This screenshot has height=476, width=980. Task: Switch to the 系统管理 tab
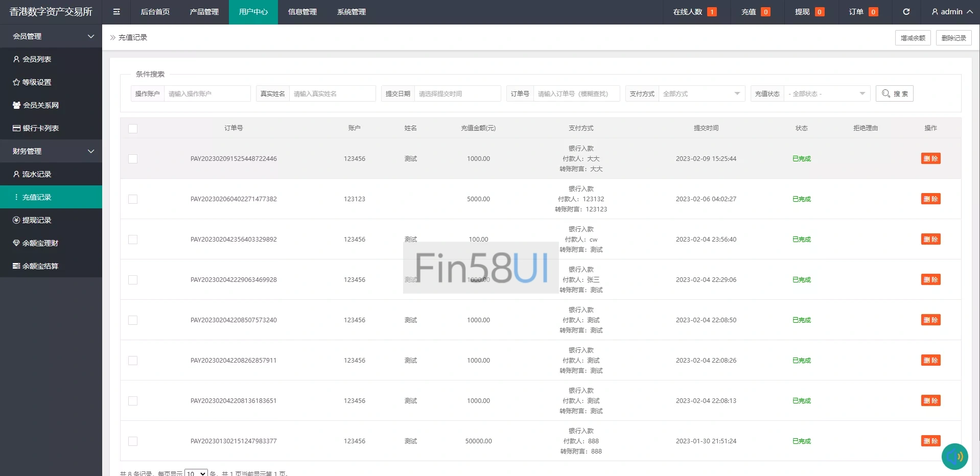pyautogui.click(x=351, y=12)
